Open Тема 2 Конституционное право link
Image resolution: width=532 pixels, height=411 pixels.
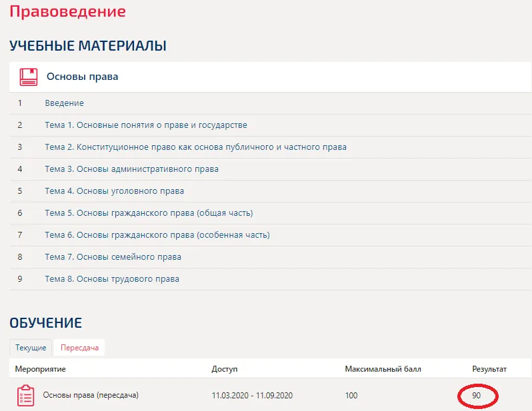tap(195, 147)
